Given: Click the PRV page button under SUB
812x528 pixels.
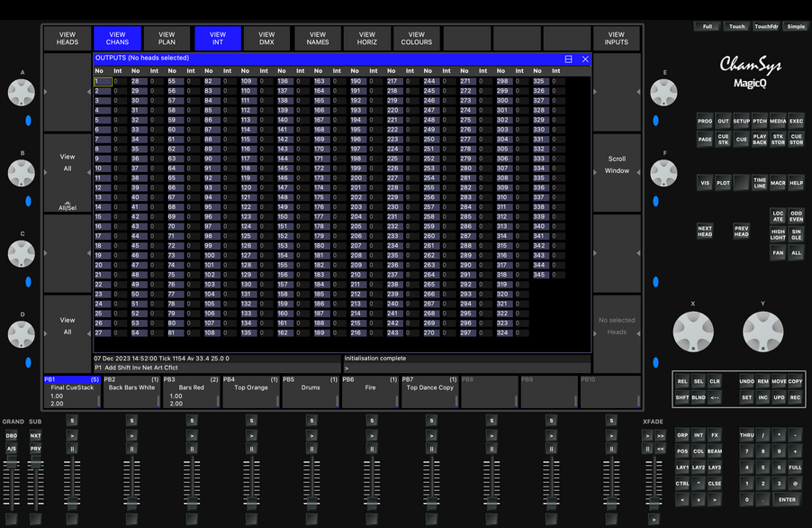Looking at the screenshot, I should tap(35, 449).
